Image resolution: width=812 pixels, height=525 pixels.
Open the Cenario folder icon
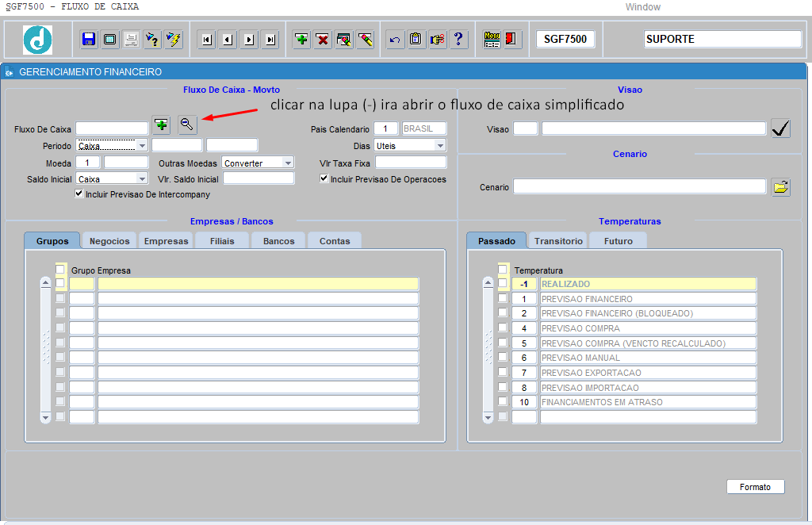tap(781, 187)
